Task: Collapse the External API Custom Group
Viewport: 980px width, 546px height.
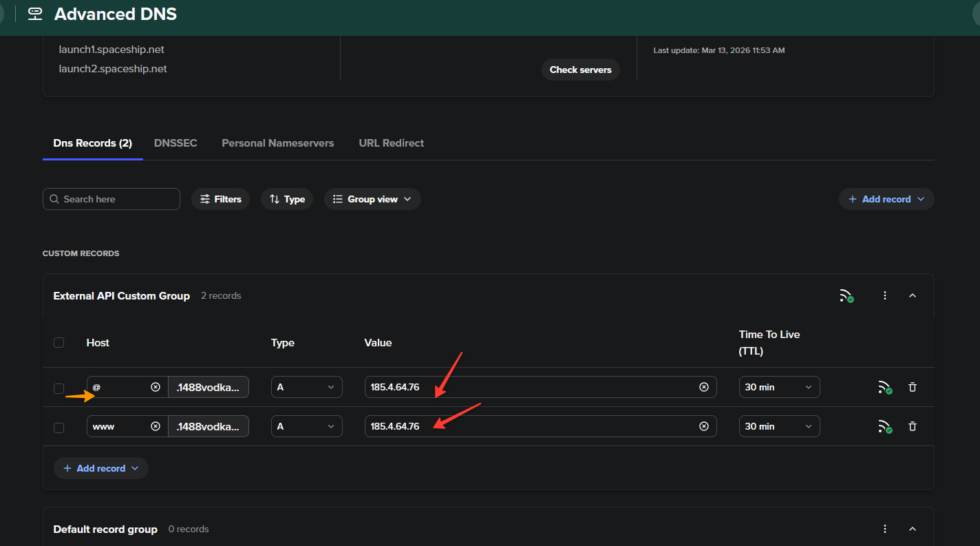Action: pos(913,296)
